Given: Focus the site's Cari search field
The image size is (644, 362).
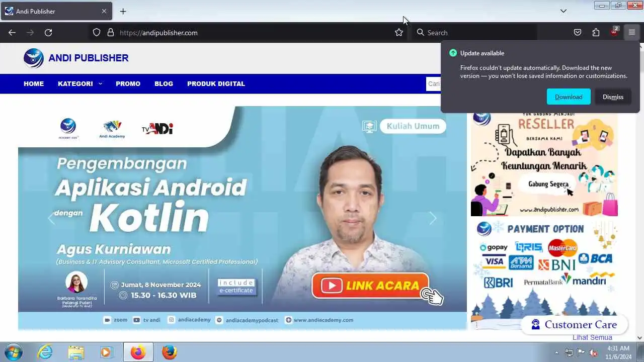Looking at the screenshot, I should pos(433,84).
